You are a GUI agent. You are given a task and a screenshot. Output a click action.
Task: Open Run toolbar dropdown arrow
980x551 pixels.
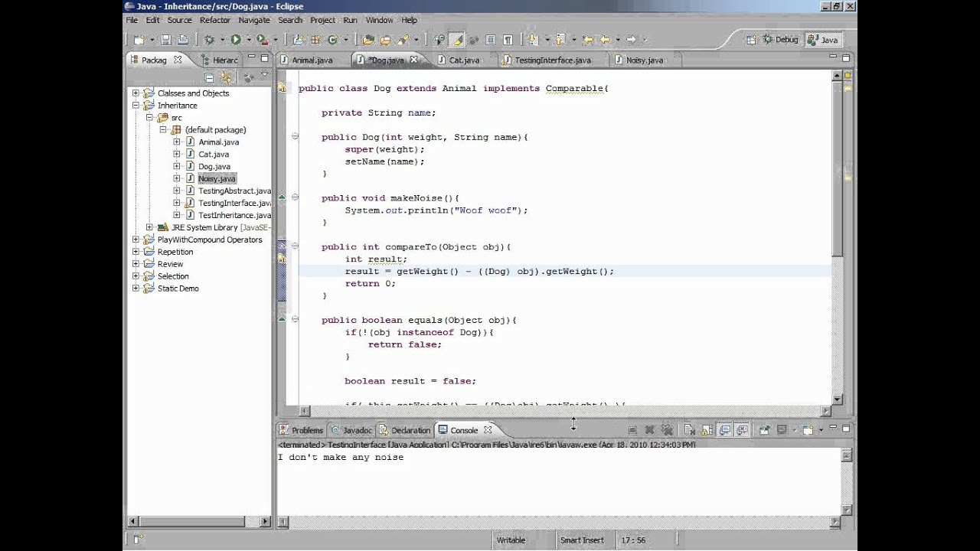coord(248,40)
